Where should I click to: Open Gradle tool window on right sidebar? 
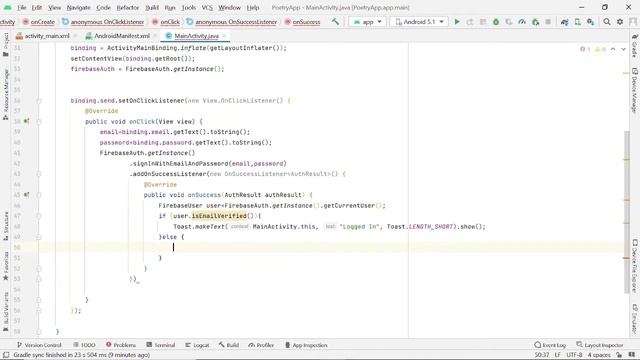coord(635,47)
